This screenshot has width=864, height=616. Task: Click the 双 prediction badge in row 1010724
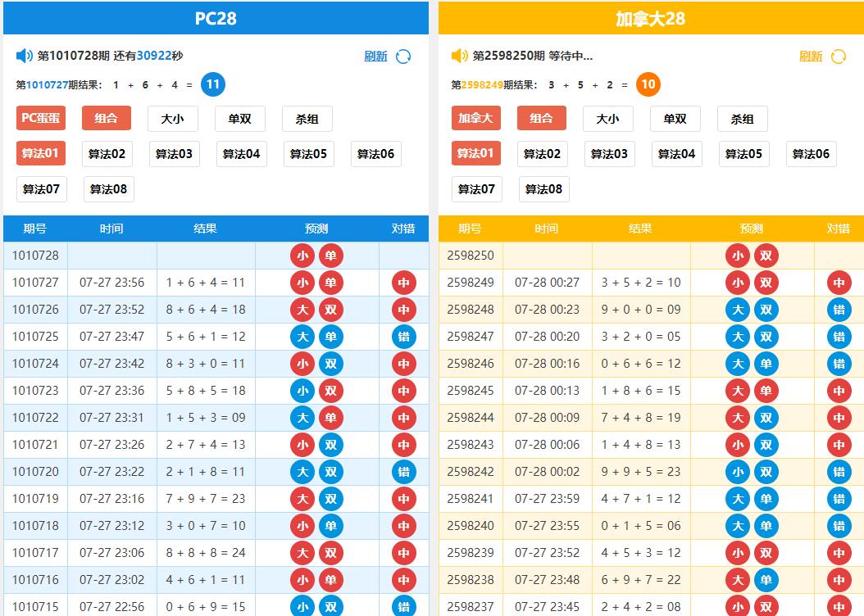(x=330, y=364)
